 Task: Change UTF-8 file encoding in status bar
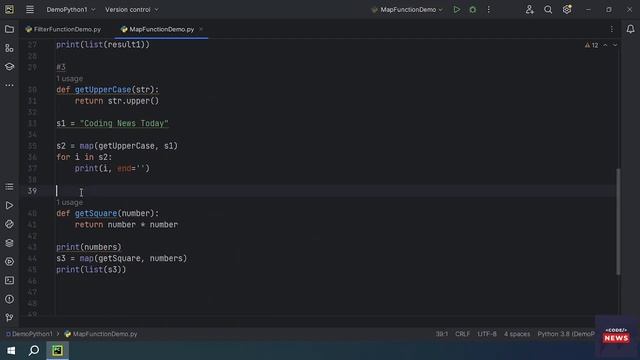click(x=487, y=334)
